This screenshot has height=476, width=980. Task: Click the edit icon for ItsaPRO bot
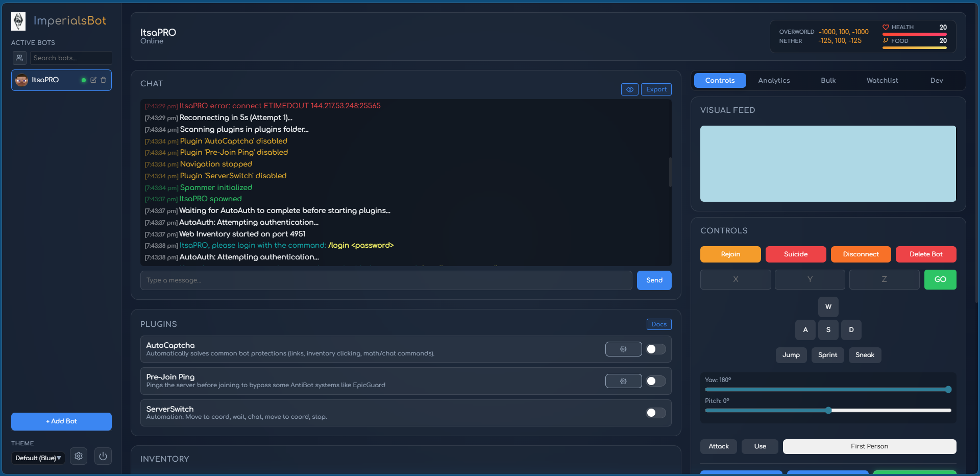pos(93,80)
